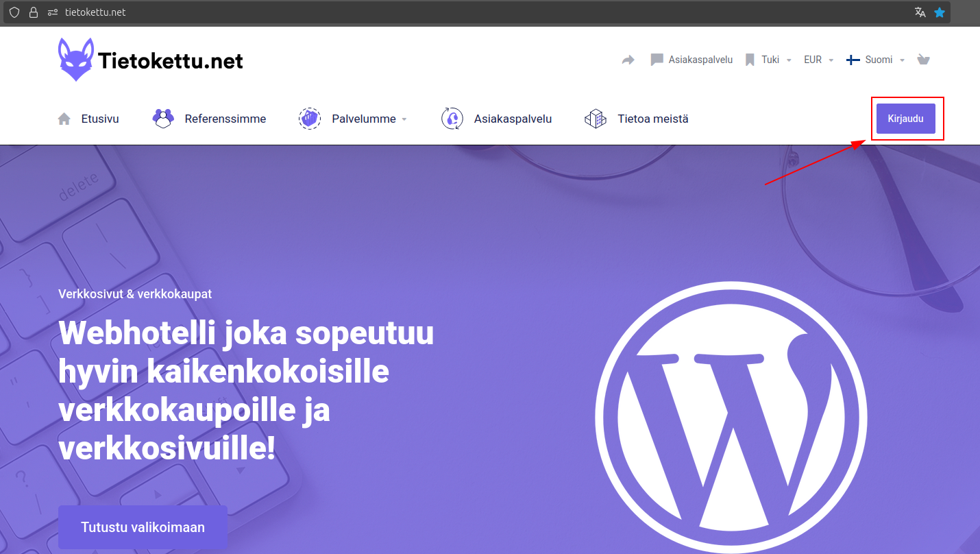This screenshot has height=554, width=980.
Task: Go to Referenssimme menu item
Action: 225,119
